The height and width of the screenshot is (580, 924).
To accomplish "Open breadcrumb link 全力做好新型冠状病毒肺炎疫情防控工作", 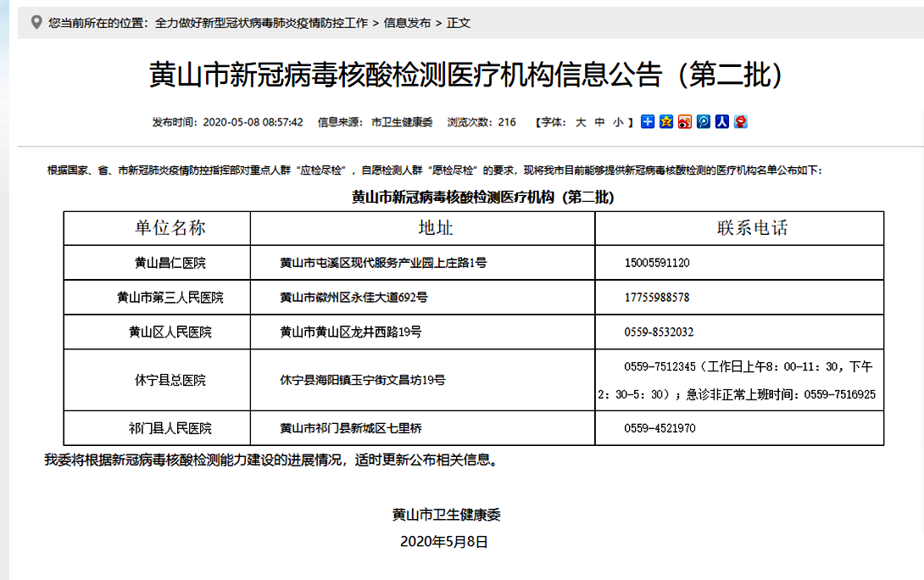I will [262, 23].
